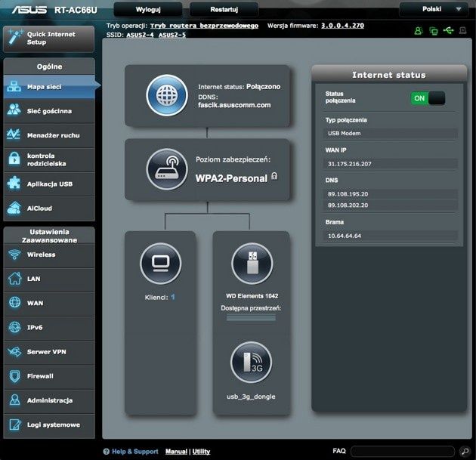Screen dimensions: 476x460
Task: Click the ASUS2-4 SSID link
Action: point(141,35)
